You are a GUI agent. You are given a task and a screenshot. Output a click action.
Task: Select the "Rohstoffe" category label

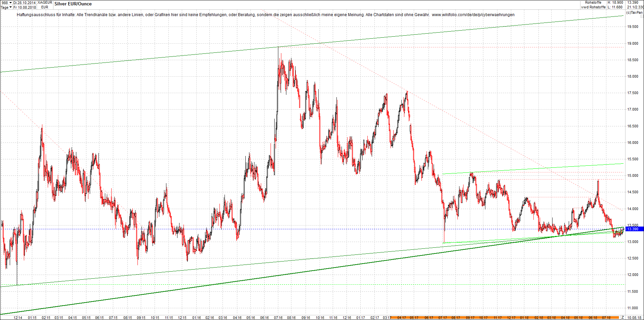coord(593,2)
